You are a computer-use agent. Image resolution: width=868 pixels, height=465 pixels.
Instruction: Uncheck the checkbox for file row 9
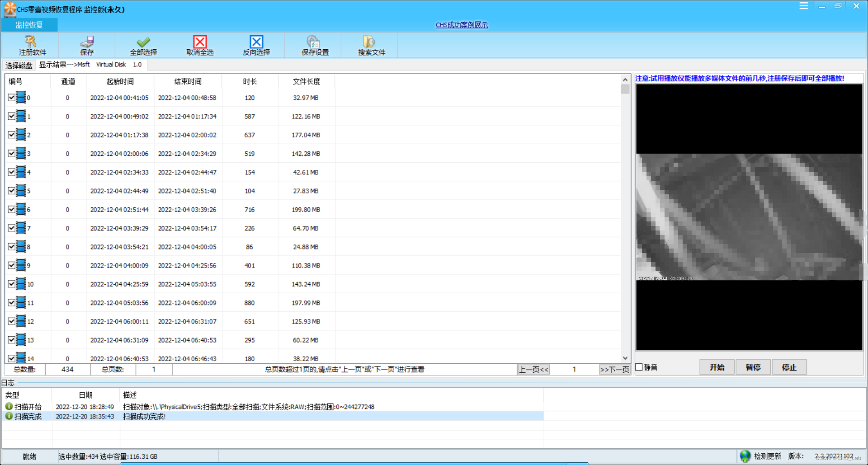[11, 265]
